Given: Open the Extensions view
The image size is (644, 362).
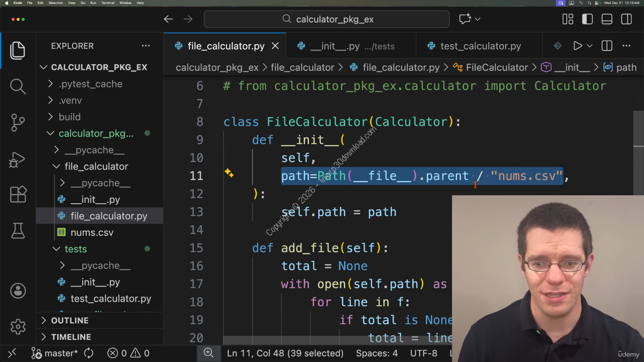Looking at the screenshot, I should (18, 194).
